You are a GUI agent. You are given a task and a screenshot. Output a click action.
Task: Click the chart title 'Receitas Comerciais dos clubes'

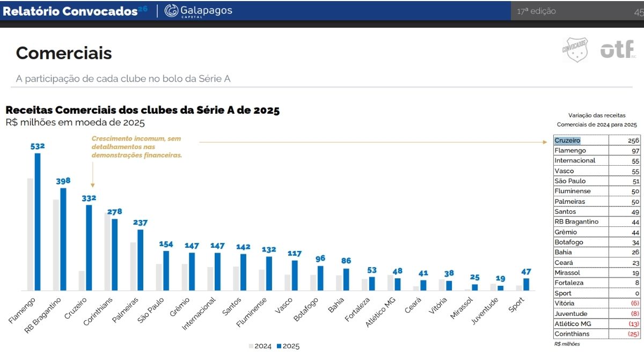coord(142,110)
